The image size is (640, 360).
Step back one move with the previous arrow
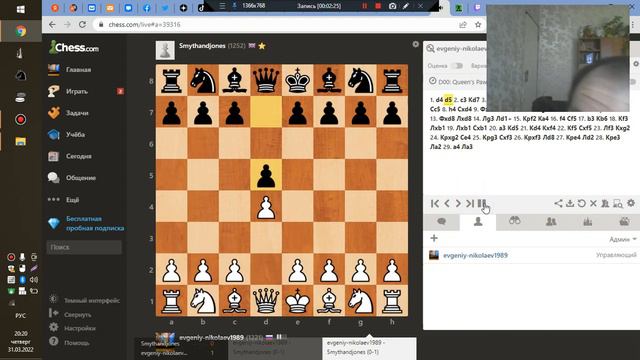(x=447, y=203)
